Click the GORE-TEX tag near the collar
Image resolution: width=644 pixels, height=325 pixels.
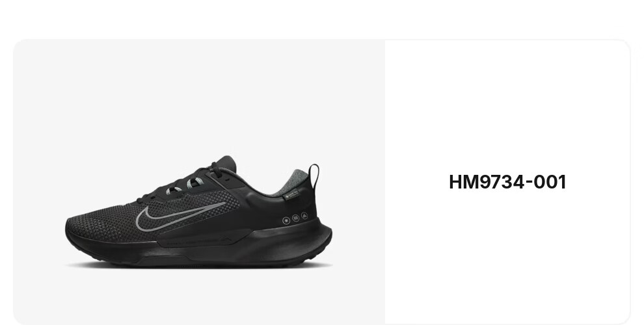(x=292, y=194)
